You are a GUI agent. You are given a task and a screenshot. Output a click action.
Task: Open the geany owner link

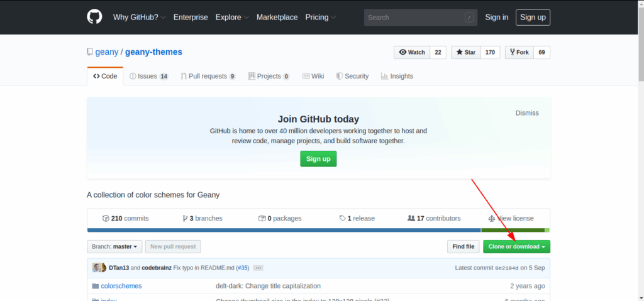pyautogui.click(x=107, y=52)
